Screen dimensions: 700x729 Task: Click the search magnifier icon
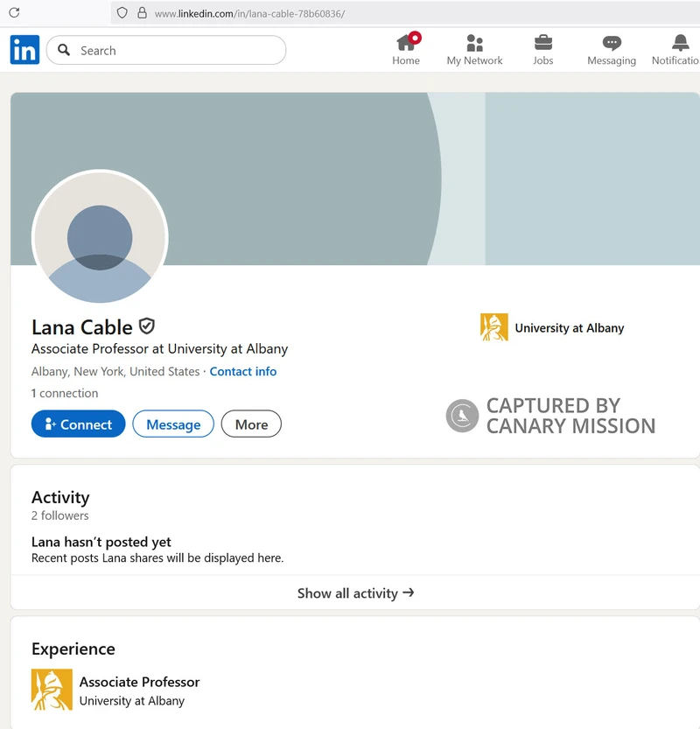click(x=64, y=50)
